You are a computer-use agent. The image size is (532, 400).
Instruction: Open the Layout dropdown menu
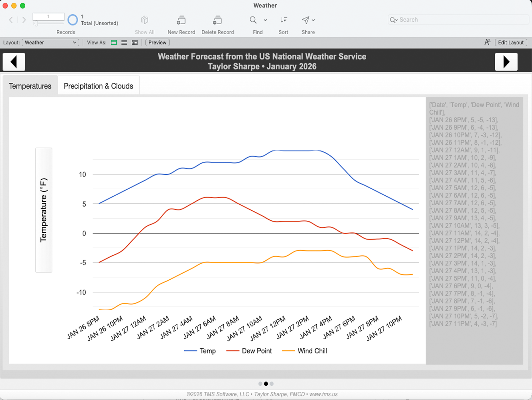coord(50,42)
